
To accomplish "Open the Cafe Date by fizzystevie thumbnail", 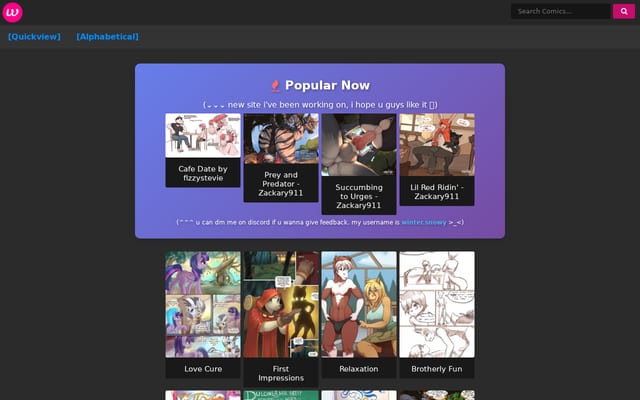I will click(x=203, y=136).
